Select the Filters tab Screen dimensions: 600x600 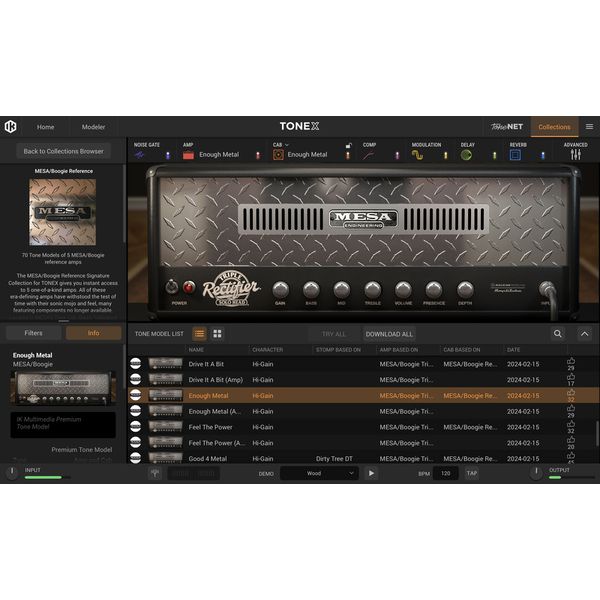click(x=34, y=333)
